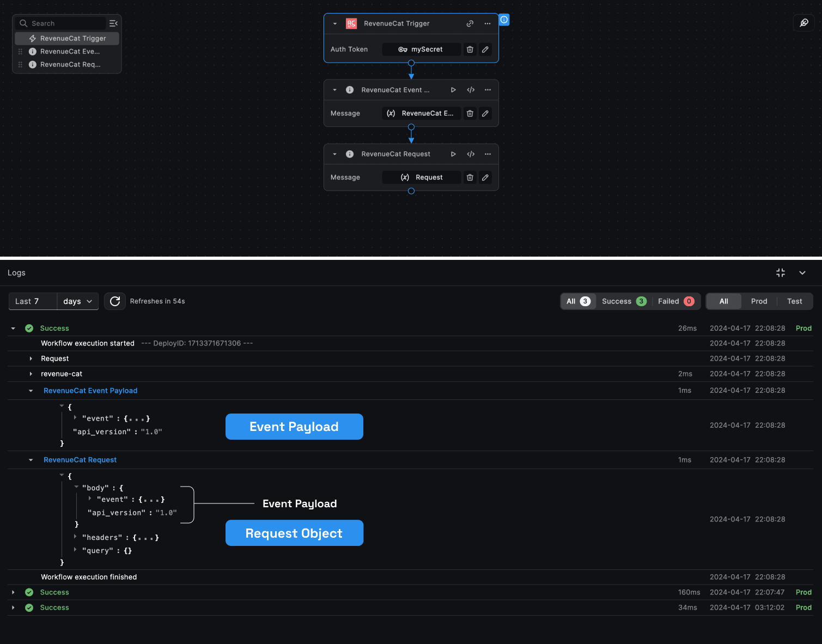The height and width of the screenshot is (644, 822).
Task: Refresh the logs list
Action: point(115,301)
